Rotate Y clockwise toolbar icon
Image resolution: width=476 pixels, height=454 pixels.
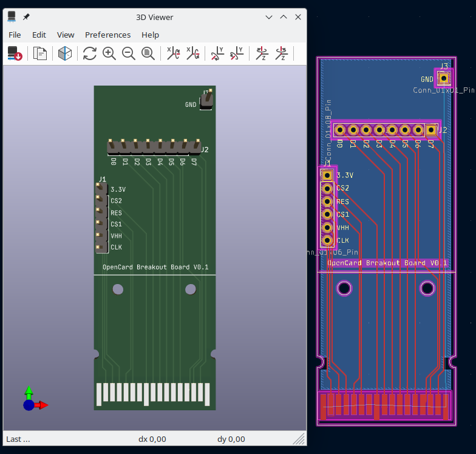point(217,53)
